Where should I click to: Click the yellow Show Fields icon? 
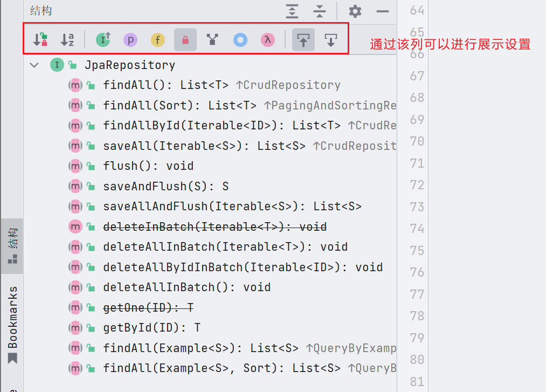[157, 40]
